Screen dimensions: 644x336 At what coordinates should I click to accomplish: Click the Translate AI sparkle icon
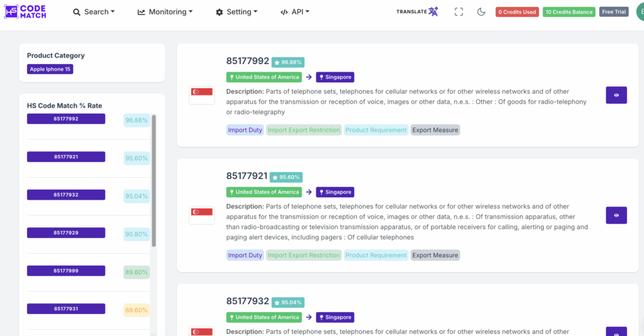click(x=433, y=12)
